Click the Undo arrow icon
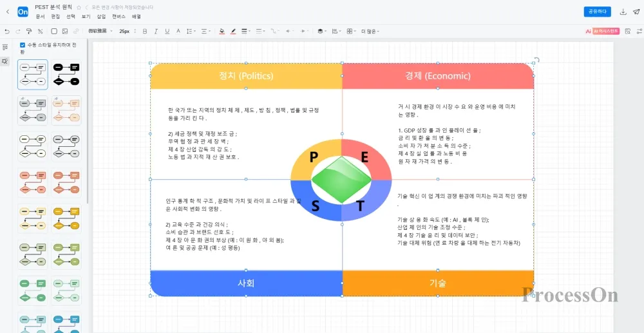 tap(6, 31)
